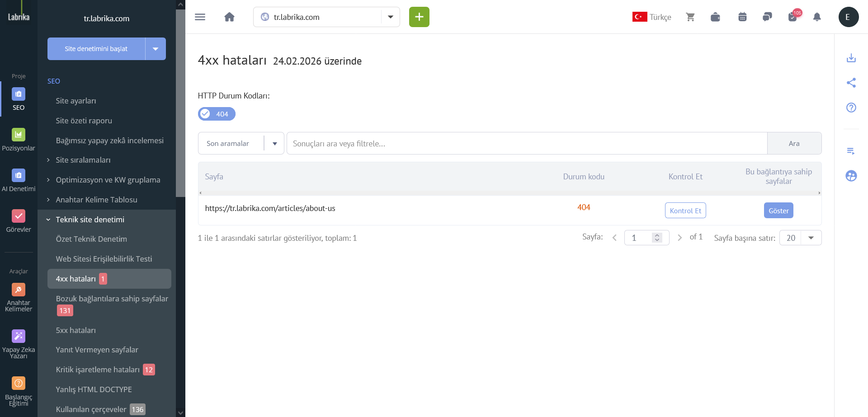Open Web Sitesi Erişilebilirlik Testi
Image resolution: width=868 pixels, height=417 pixels.
pos(104,259)
